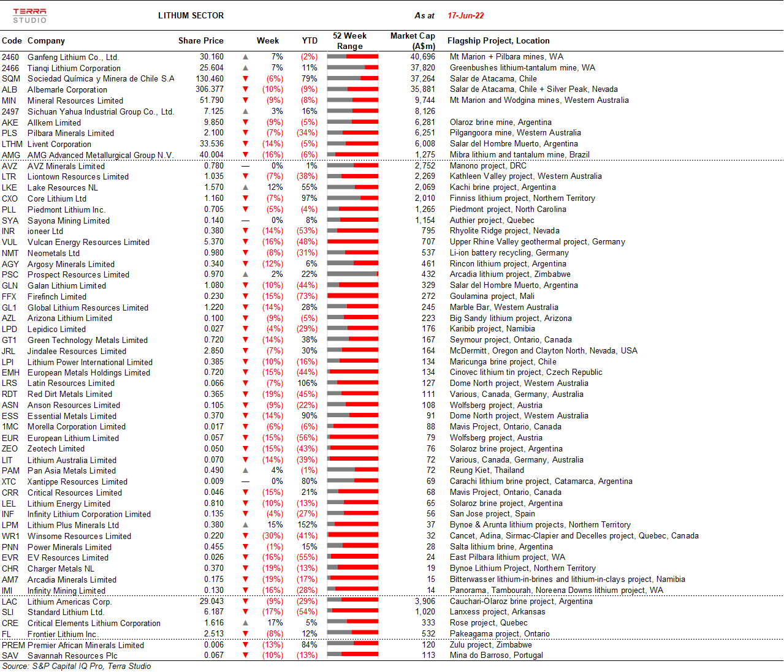Click week change (30%) for Winsome Resources

(273, 536)
